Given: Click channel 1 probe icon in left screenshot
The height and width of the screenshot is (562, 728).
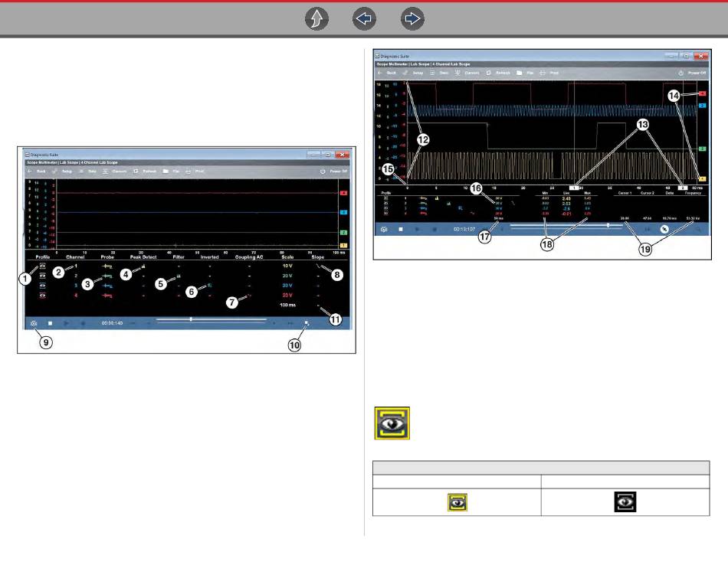Looking at the screenshot, I should [x=107, y=266].
